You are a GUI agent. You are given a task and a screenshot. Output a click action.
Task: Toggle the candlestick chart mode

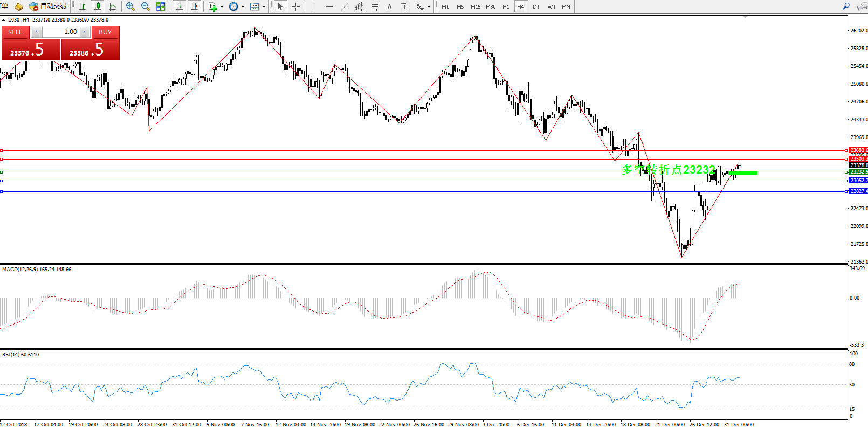pyautogui.click(x=98, y=6)
